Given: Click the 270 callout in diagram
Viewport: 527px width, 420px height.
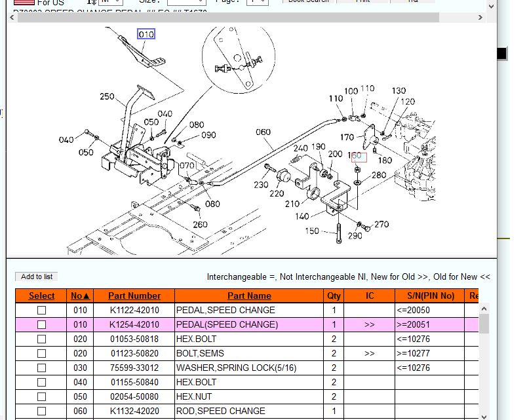Looking at the screenshot, I should click(x=381, y=224).
